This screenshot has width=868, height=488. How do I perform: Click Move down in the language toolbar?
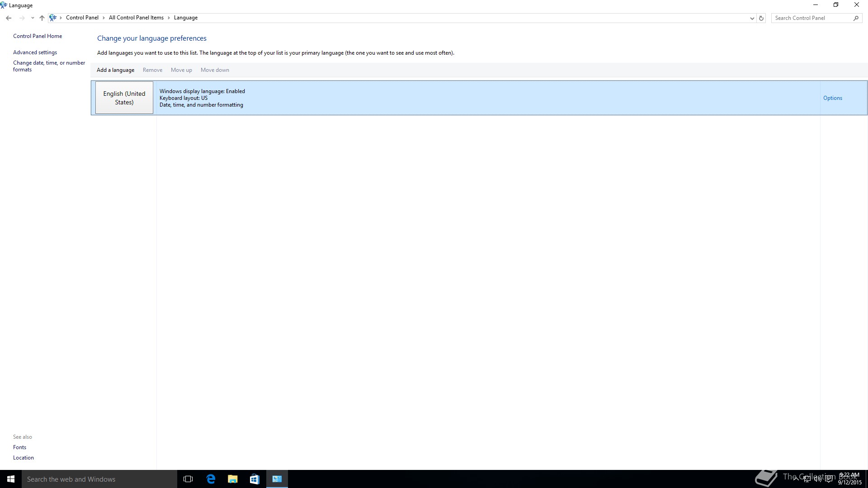point(215,70)
